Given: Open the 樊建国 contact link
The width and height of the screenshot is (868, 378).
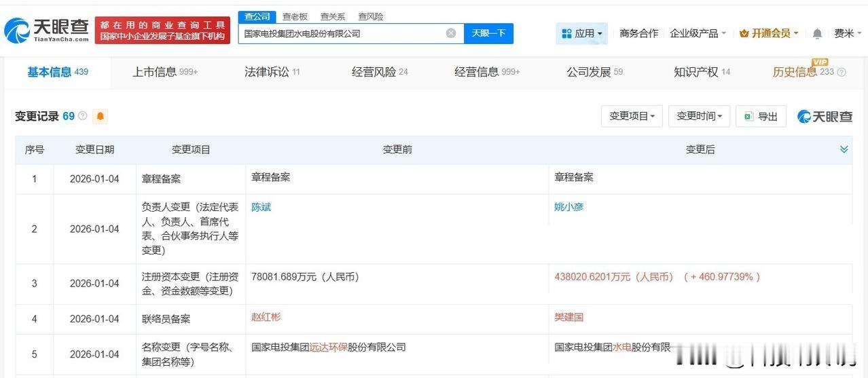Looking at the screenshot, I should pos(569,317).
